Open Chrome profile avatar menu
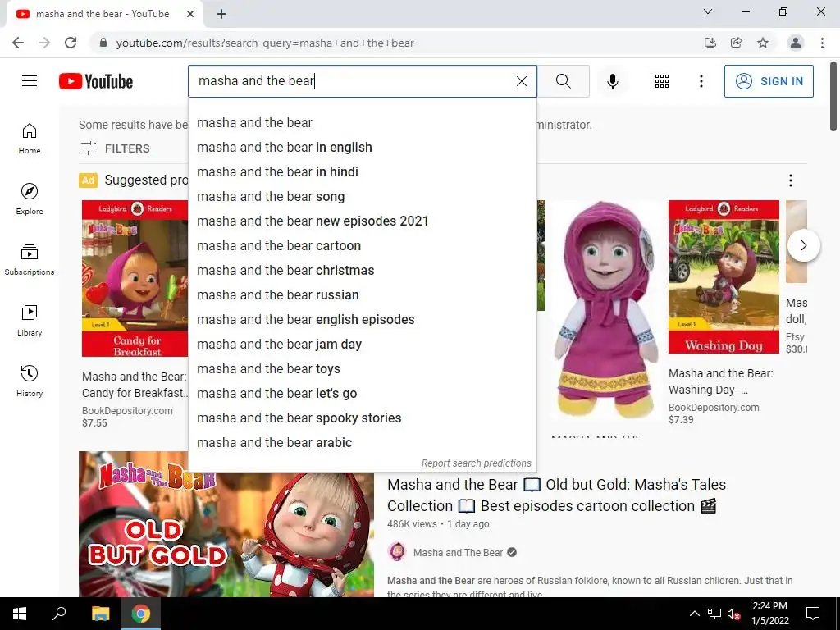 click(x=796, y=43)
